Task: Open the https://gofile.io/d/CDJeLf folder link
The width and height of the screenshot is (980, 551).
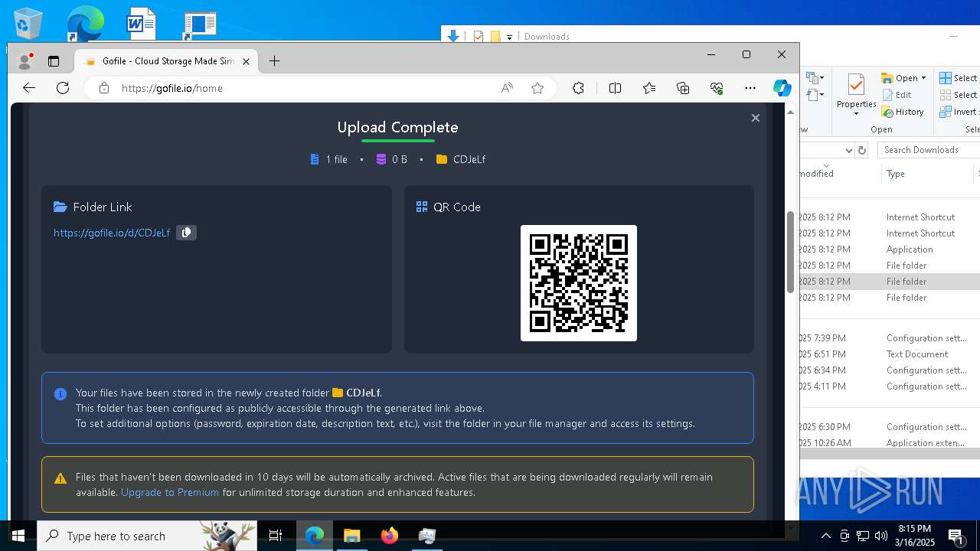Action: (112, 233)
